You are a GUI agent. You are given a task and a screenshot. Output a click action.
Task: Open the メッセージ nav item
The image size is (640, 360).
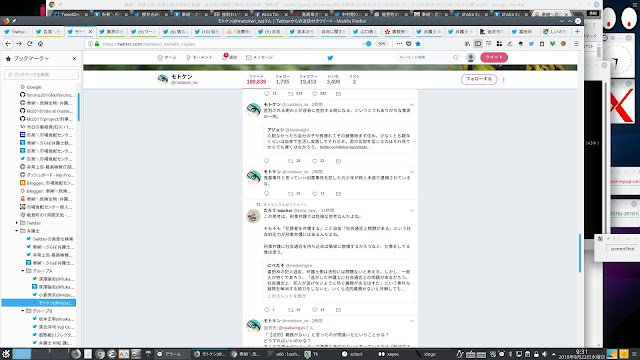coord(260,58)
